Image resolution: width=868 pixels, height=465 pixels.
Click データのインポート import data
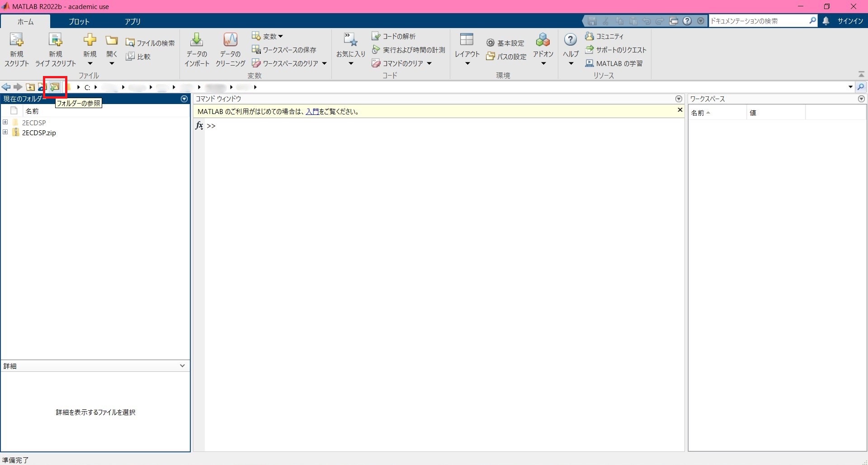click(197, 50)
